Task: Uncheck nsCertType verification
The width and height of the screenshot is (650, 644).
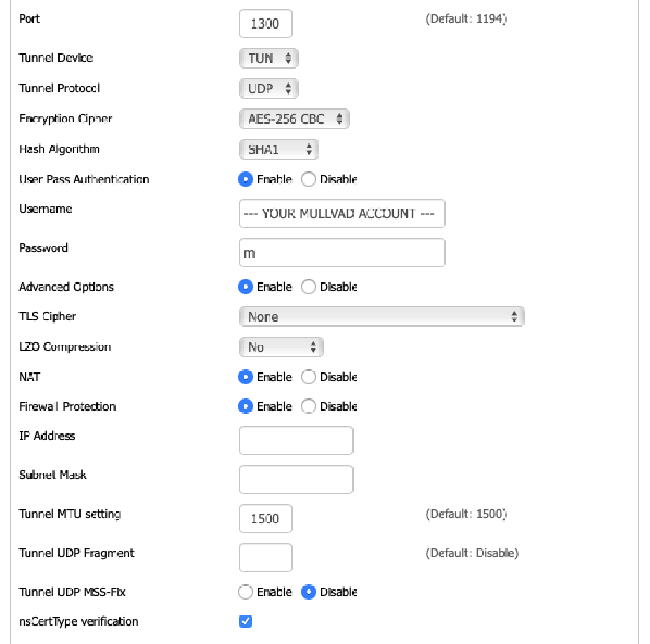Action: tap(246, 622)
